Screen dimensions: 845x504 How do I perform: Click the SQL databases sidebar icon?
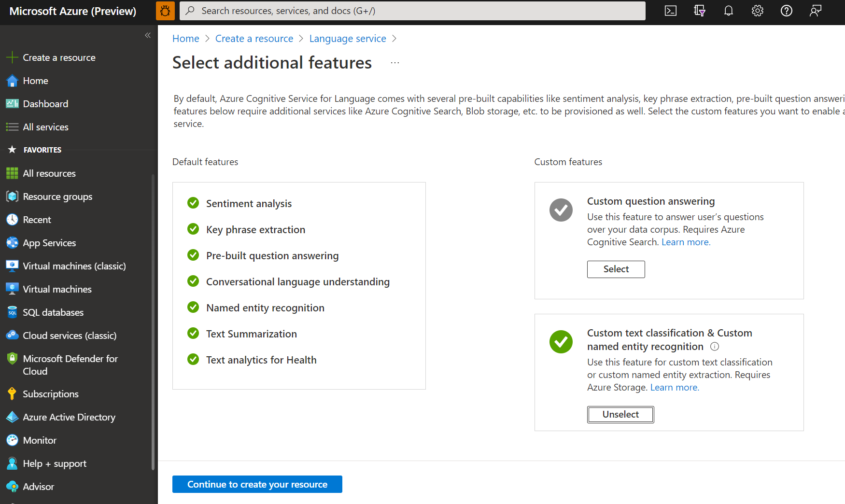click(x=12, y=312)
